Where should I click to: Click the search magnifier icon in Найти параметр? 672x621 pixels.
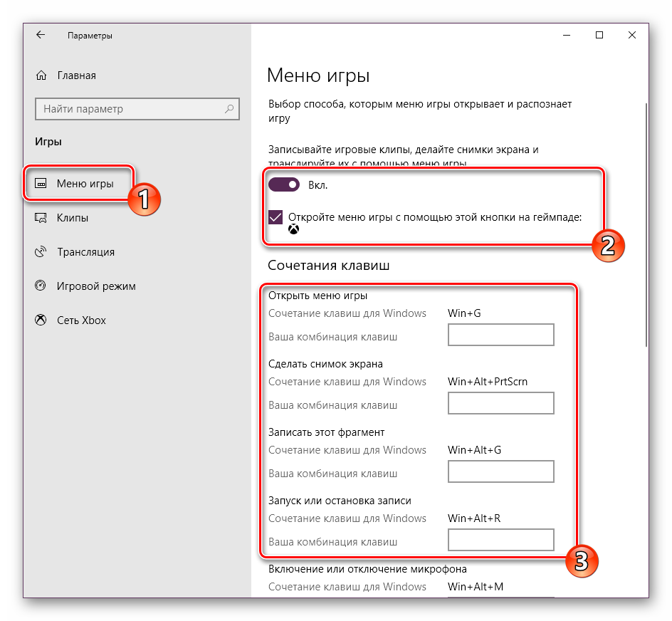[x=229, y=109]
